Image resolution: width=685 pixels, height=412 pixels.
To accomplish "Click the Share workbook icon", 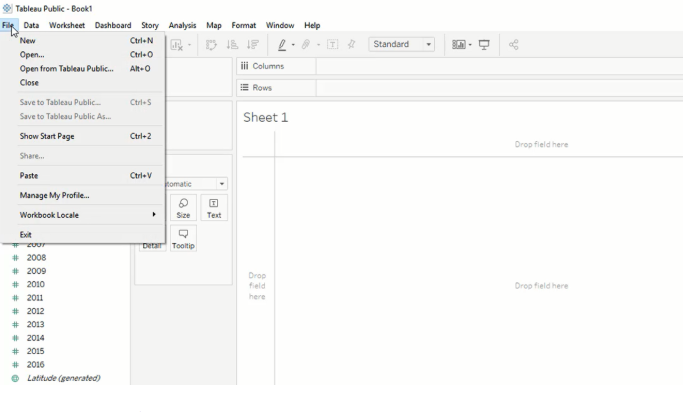I will tap(514, 45).
